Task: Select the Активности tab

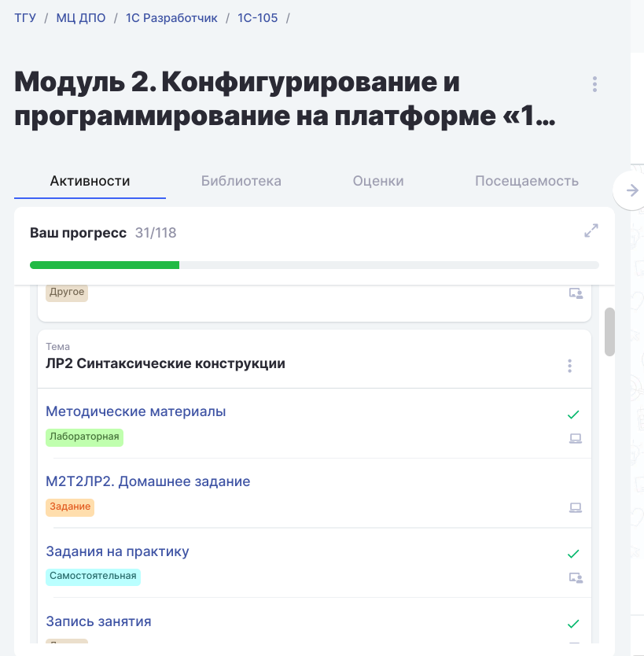Action: click(x=90, y=181)
